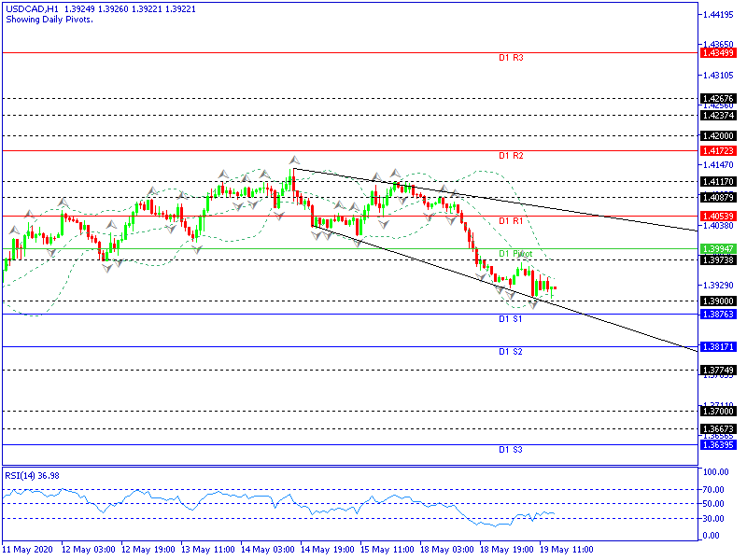Click the USDCAD,H1 chart title
This screenshot has width=747, height=560.
click(x=32, y=8)
